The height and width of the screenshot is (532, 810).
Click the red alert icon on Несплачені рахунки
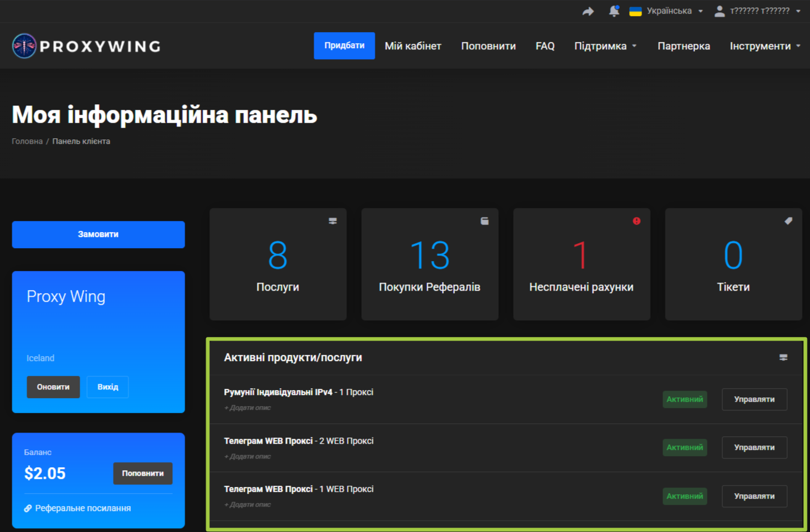(637, 221)
